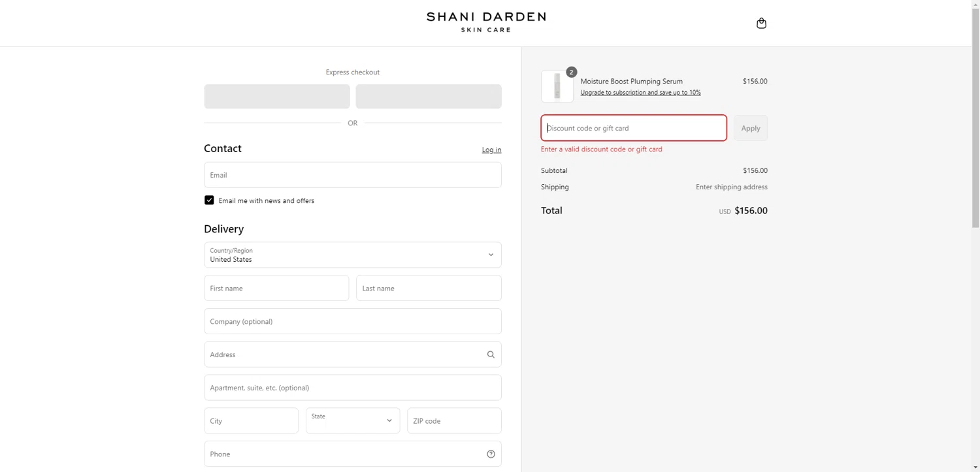Click the Enter shipping address text
The width and height of the screenshot is (980, 472).
[731, 187]
